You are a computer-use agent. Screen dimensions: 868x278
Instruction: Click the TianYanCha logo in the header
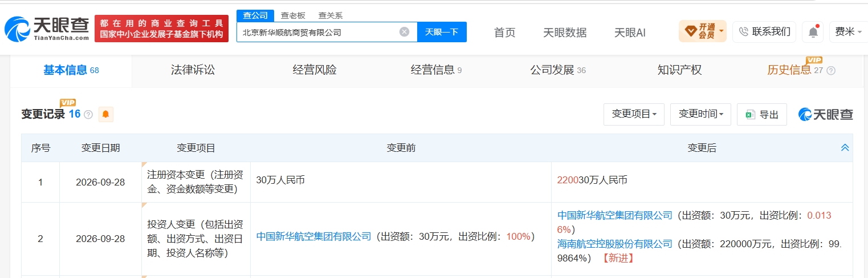pyautogui.click(x=47, y=28)
